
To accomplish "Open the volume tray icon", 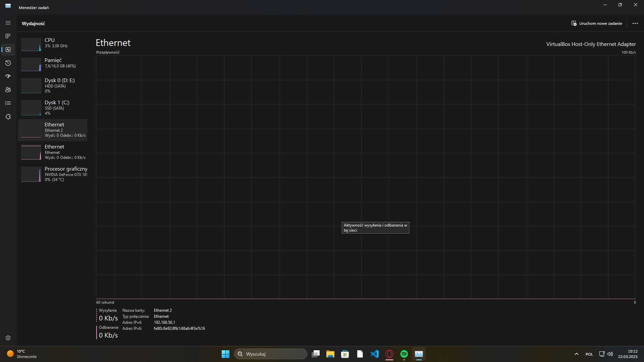I will click(x=610, y=354).
